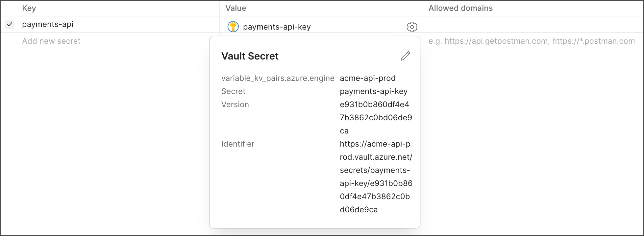Image resolution: width=644 pixels, height=236 pixels.
Task: Click the Secret name payments-api-key in popup
Action: click(374, 91)
